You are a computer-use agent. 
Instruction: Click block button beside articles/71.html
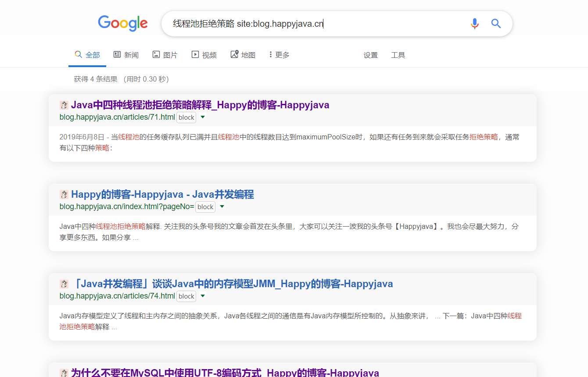pyautogui.click(x=186, y=117)
